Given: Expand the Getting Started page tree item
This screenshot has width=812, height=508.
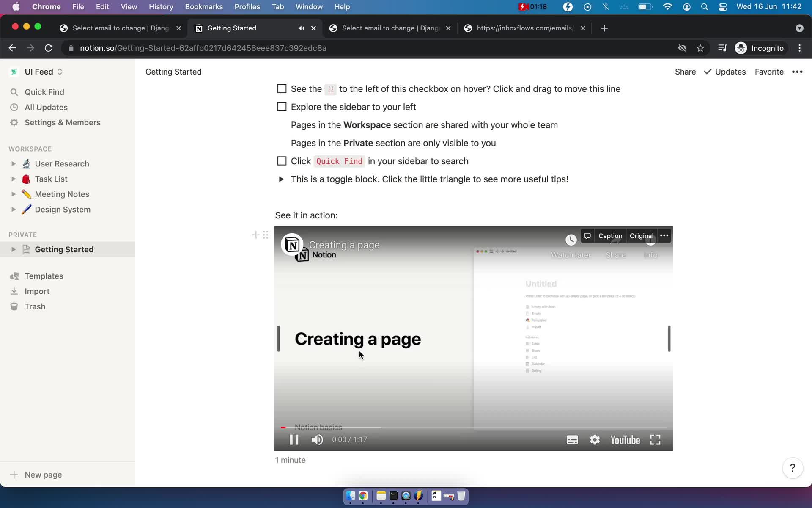Looking at the screenshot, I should (13, 249).
